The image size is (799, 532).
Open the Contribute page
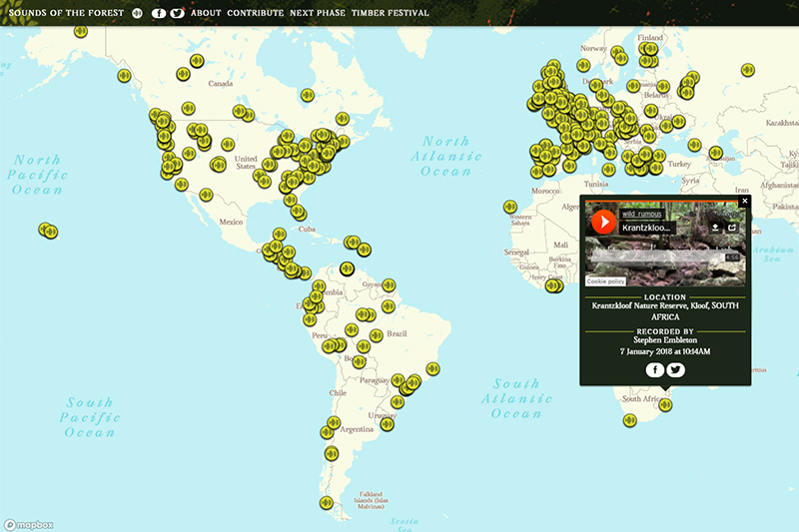tap(256, 13)
